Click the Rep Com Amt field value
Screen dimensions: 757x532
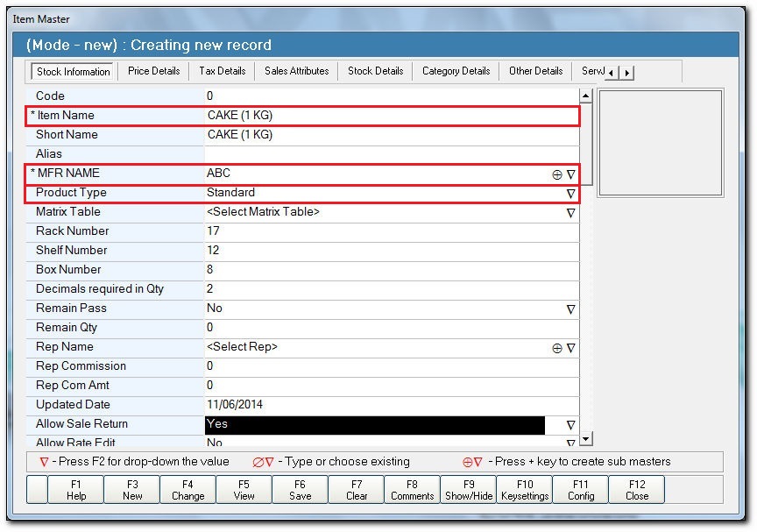tap(392, 387)
